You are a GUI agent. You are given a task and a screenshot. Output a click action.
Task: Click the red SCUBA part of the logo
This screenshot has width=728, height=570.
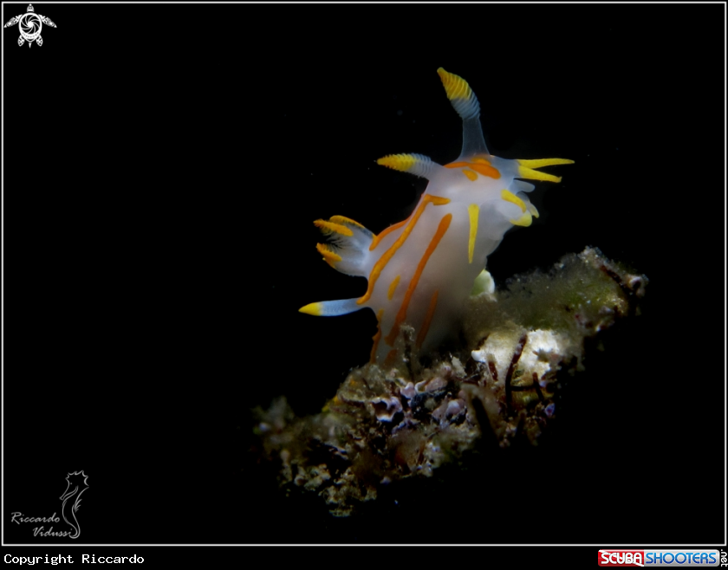tap(620, 559)
